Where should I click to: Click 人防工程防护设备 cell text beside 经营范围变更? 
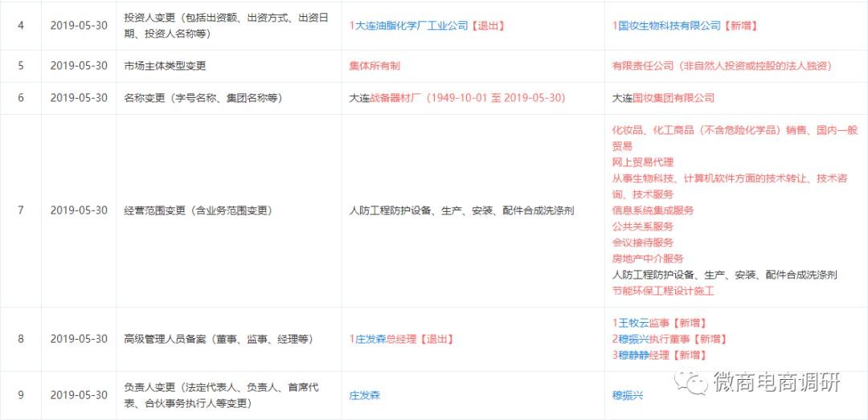(x=461, y=211)
